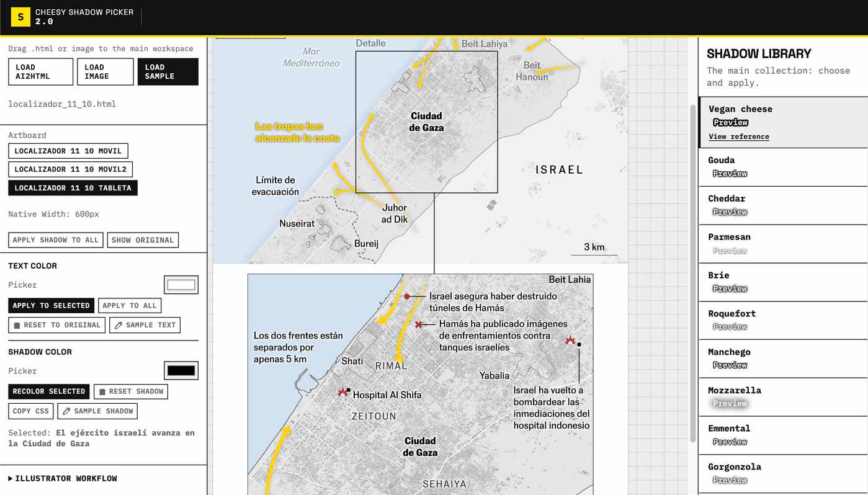Image resolution: width=868 pixels, height=495 pixels.
Task: Select the 'Mar Mediterráneo' map label
Action: tap(311, 57)
